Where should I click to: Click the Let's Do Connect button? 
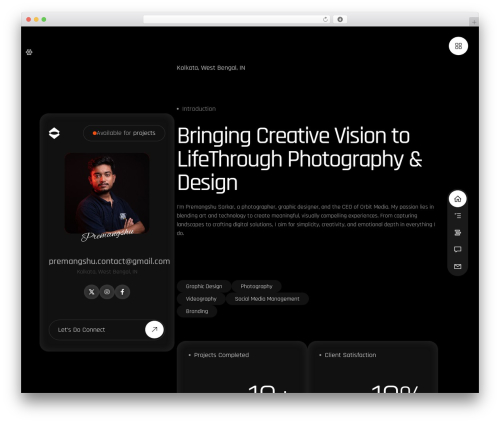point(107,329)
